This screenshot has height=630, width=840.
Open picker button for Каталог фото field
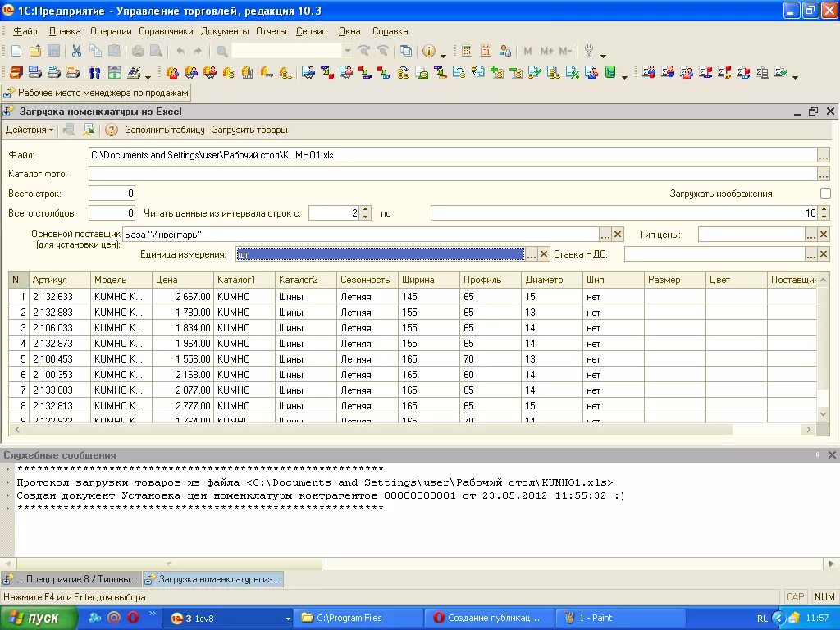[x=824, y=174]
